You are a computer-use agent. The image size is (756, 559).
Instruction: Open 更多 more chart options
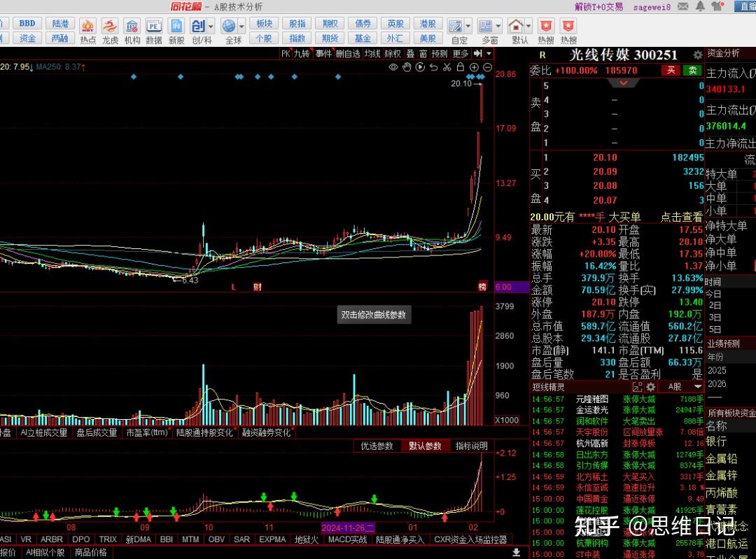click(460, 53)
